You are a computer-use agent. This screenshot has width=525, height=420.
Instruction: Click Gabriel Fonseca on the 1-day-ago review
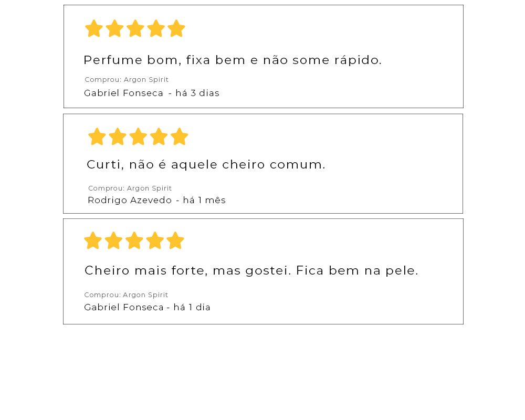point(123,307)
